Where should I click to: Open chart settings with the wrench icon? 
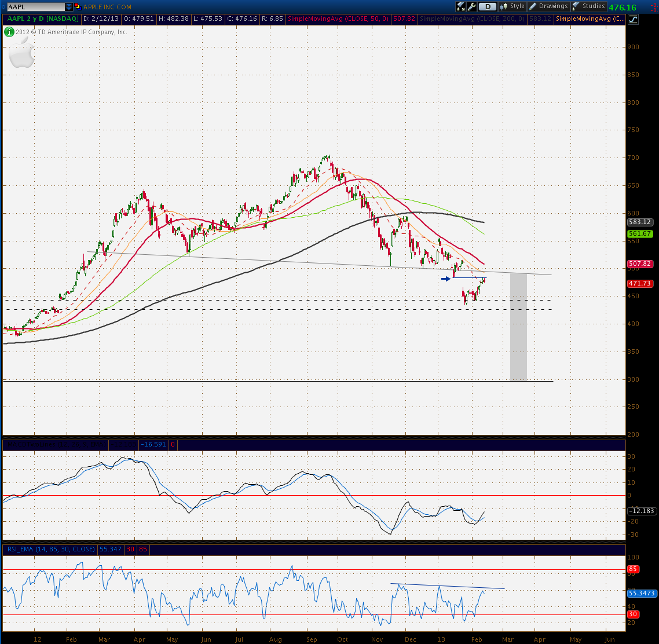pyautogui.click(x=471, y=6)
